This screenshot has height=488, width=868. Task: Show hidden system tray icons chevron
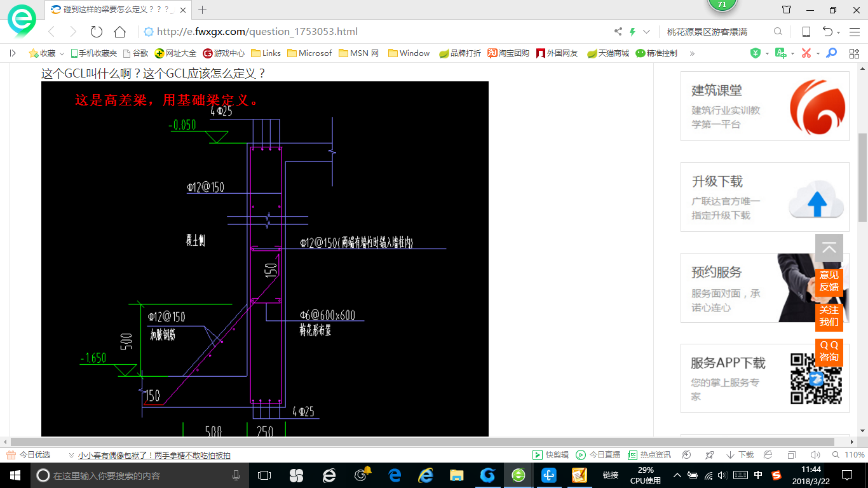677,475
